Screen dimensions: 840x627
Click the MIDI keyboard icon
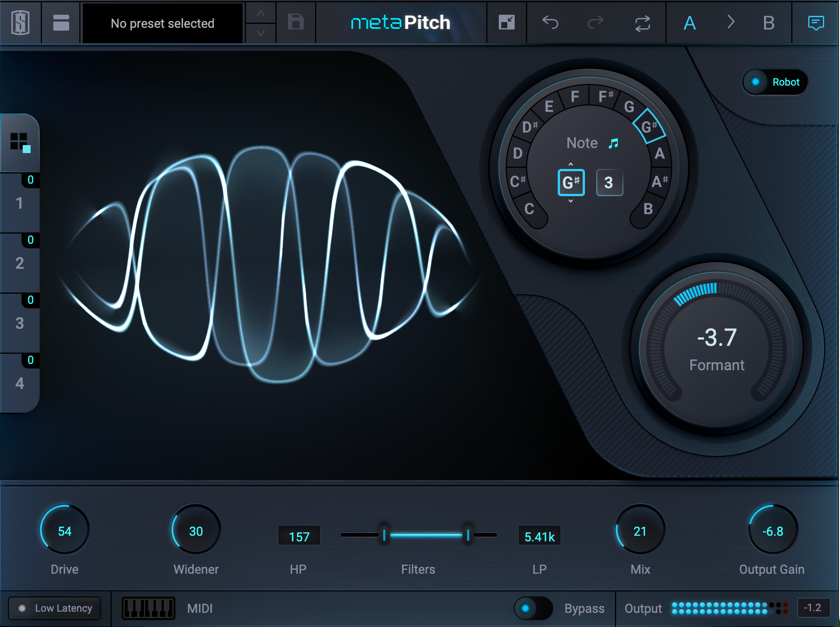148,608
